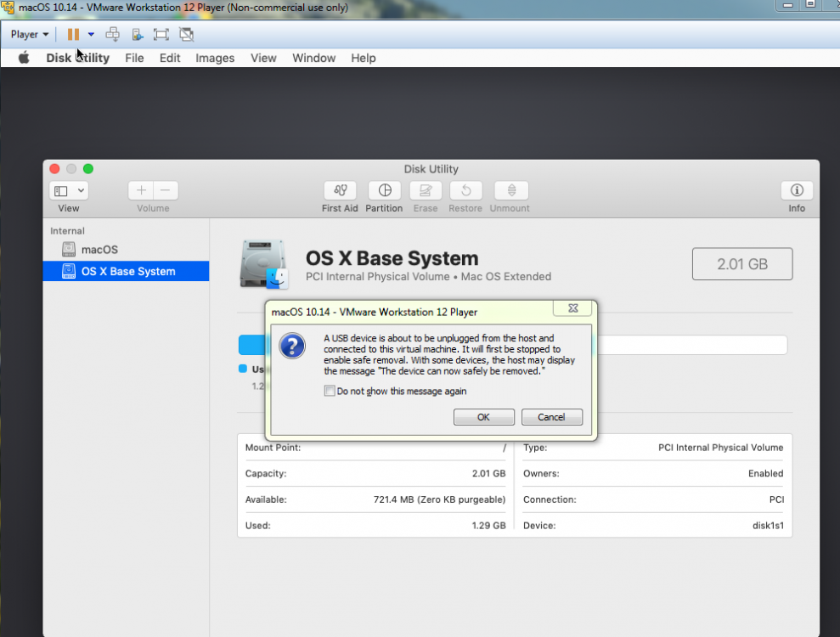Click the Unity mode icon in VMware toolbar
840x637 pixels.
coord(186,34)
